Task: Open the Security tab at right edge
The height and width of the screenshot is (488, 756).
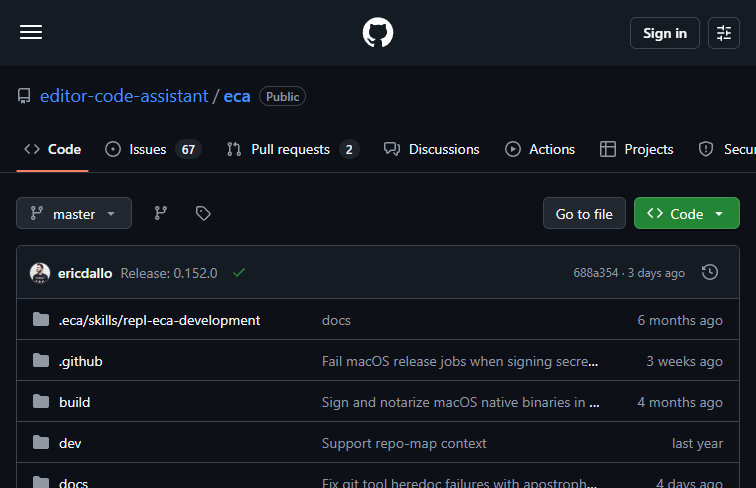Action: click(x=727, y=149)
